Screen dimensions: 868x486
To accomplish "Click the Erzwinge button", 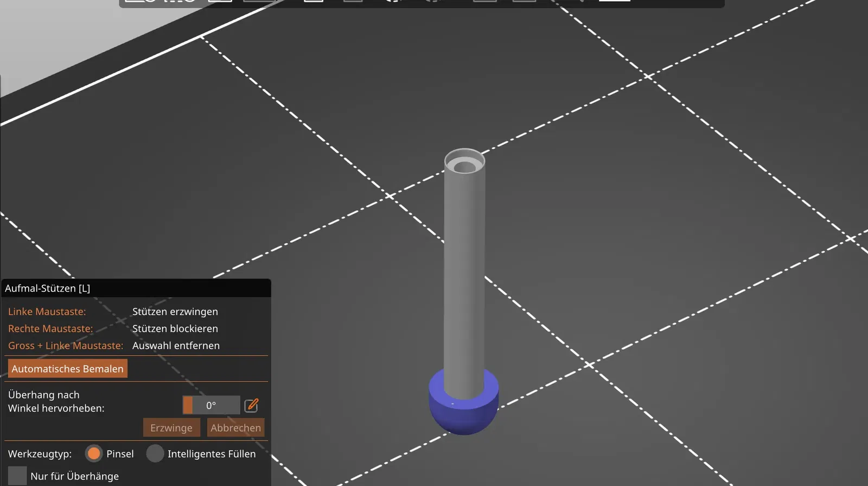I will click(x=171, y=427).
